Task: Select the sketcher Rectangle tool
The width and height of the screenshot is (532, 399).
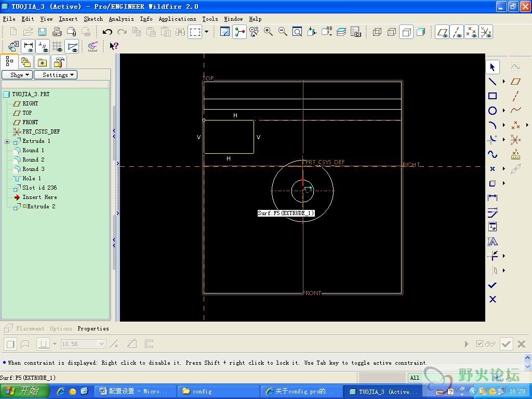Action: pyautogui.click(x=493, y=96)
